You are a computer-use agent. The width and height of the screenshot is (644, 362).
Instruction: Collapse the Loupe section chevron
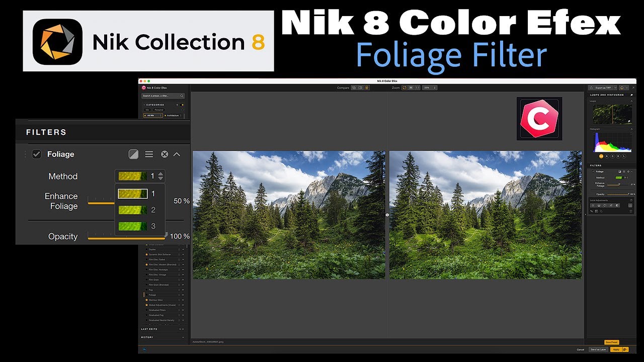click(x=631, y=101)
